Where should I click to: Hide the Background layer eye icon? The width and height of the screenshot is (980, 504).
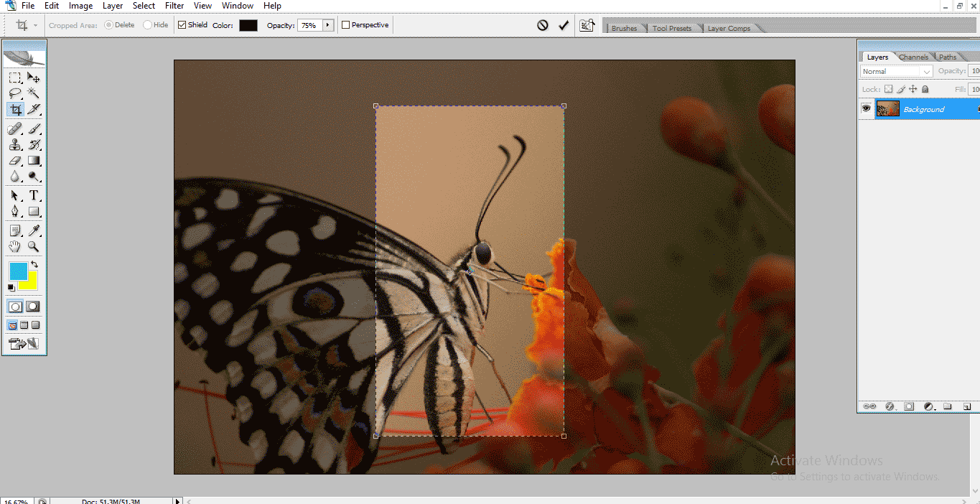click(x=867, y=108)
